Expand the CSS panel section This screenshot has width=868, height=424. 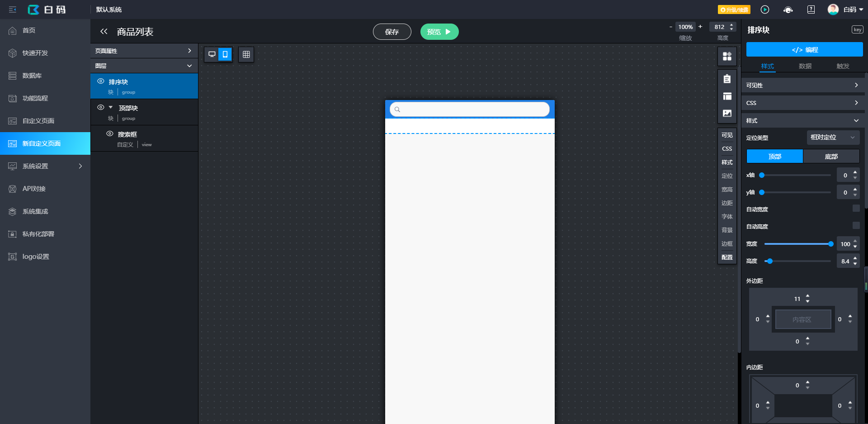click(802, 103)
